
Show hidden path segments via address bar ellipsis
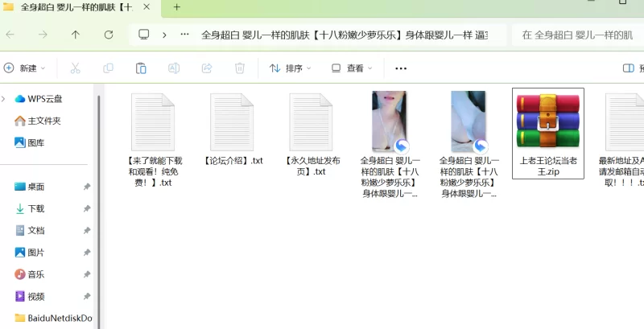[185, 35]
